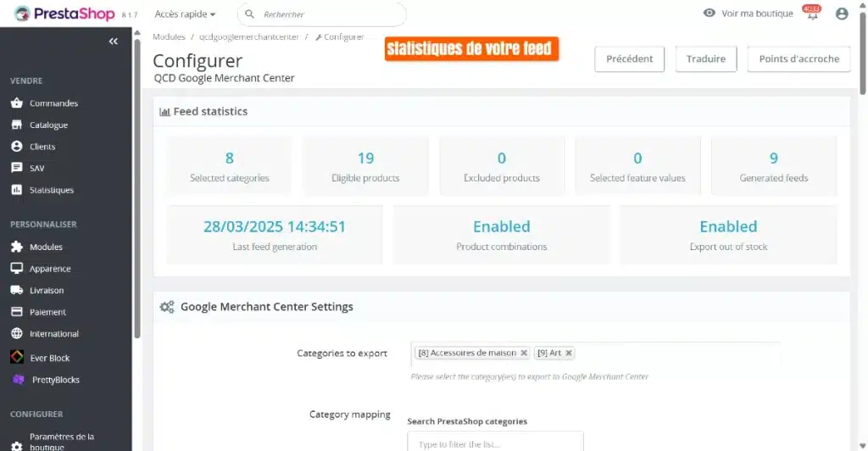The width and height of the screenshot is (868, 451).
Task: Click the Traduire button
Action: coord(706,58)
